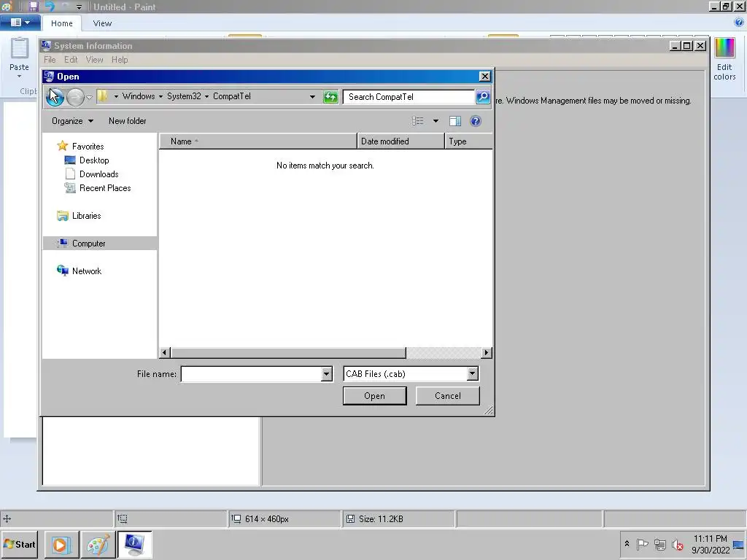
Task: Select Favorites in navigation pane
Action: coord(88,146)
